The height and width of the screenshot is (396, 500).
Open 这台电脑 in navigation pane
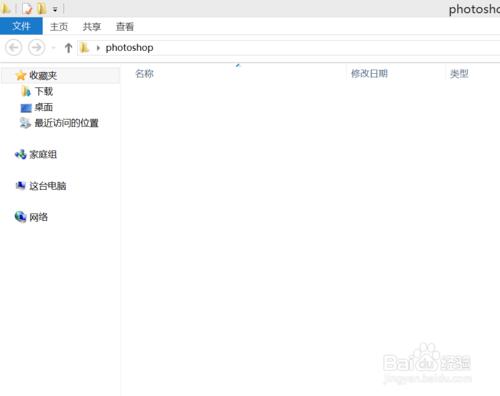pos(48,186)
